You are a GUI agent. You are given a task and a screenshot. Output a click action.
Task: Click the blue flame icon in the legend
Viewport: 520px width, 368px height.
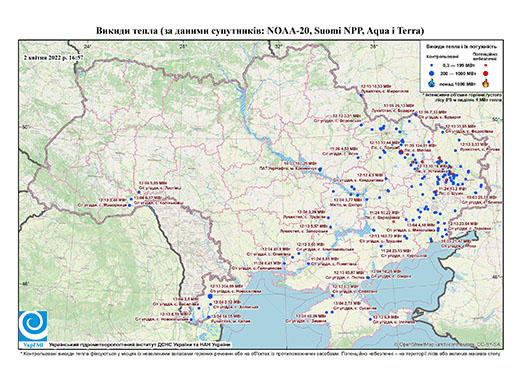pyautogui.click(x=432, y=83)
